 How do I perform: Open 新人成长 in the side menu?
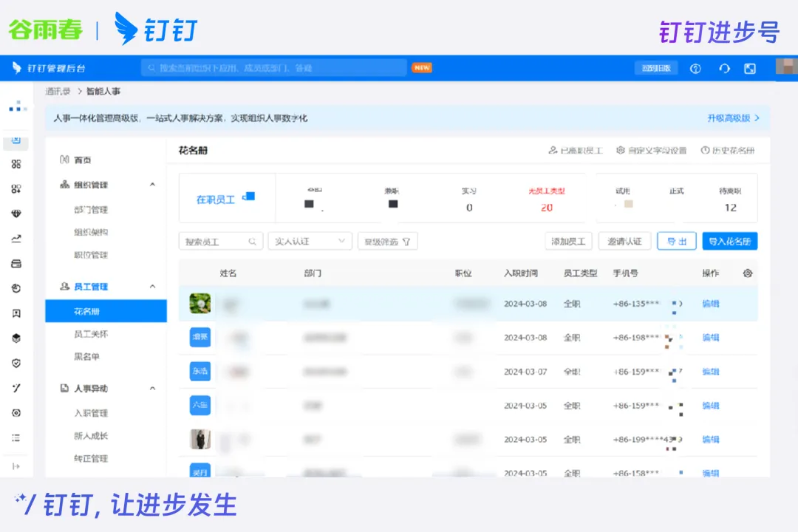click(x=91, y=436)
